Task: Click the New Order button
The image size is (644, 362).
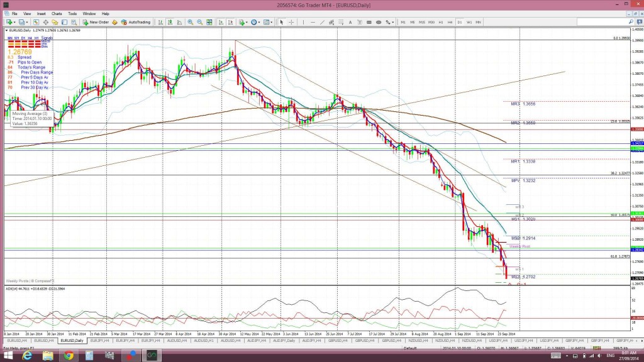Action: (x=96, y=22)
